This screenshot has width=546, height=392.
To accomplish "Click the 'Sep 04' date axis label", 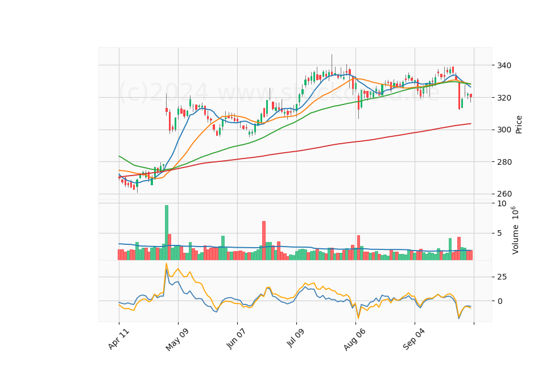I will pos(414,339).
